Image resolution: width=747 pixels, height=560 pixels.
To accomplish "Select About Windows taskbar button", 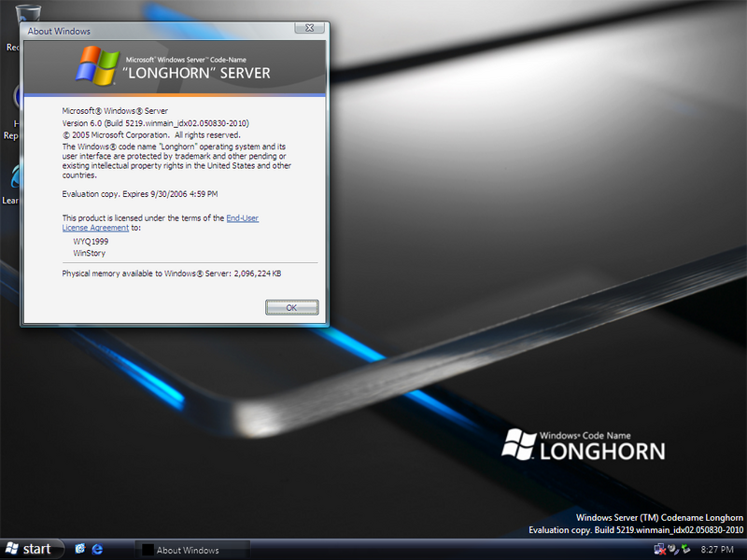I will [193, 550].
